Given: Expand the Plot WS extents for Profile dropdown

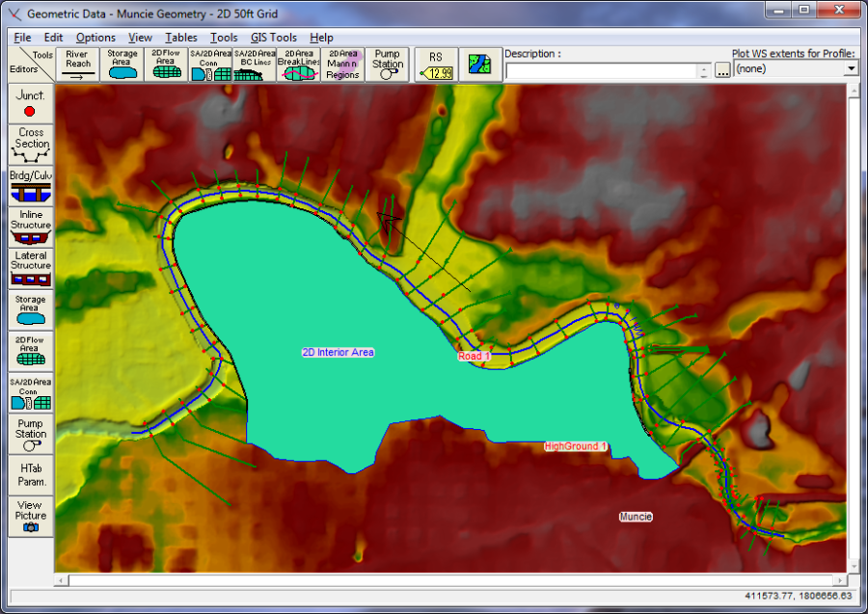Looking at the screenshot, I should 851,69.
